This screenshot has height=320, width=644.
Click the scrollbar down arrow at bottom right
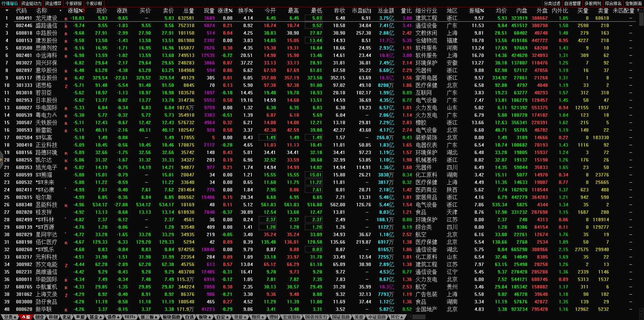pos(641,311)
